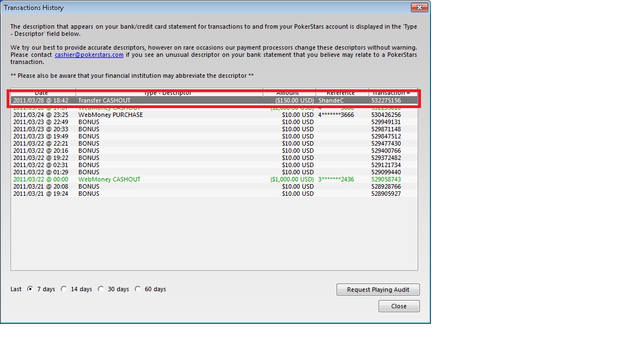Screen dimensions: 624x364
Task: Select the 7 days radio button
Action: click(x=30, y=289)
